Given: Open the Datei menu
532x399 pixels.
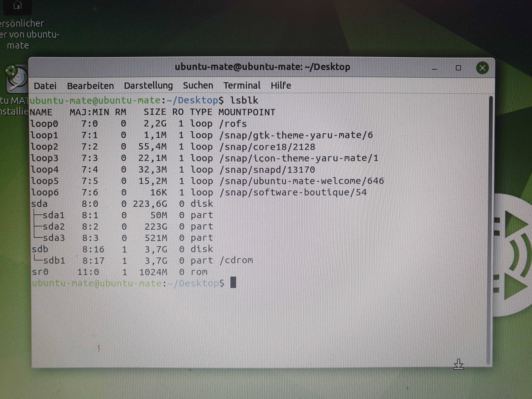Looking at the screenshot, I should coord(45,86).
